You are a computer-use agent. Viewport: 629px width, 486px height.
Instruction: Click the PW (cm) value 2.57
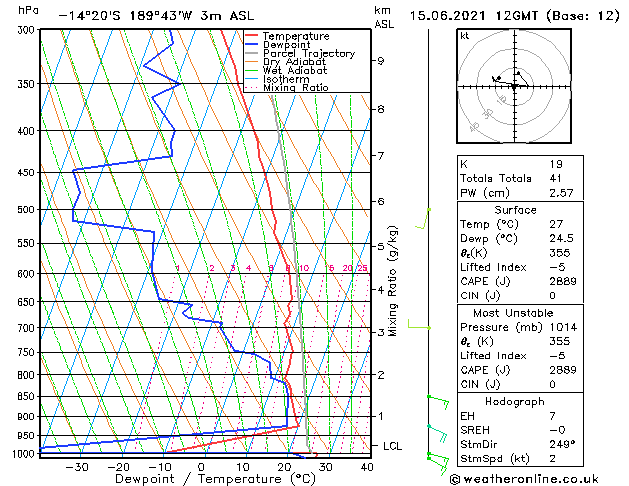click(x=561, y=193)
